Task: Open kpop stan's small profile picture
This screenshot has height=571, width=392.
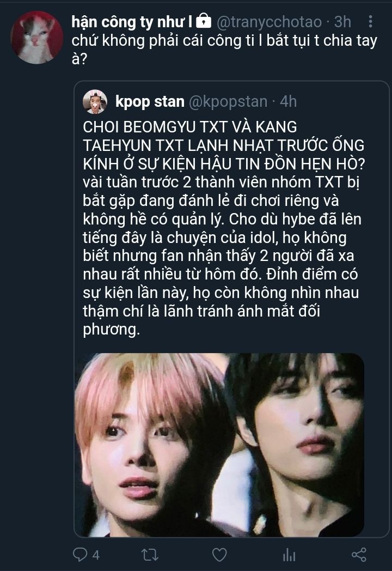Action: click(x=95, y=101)
